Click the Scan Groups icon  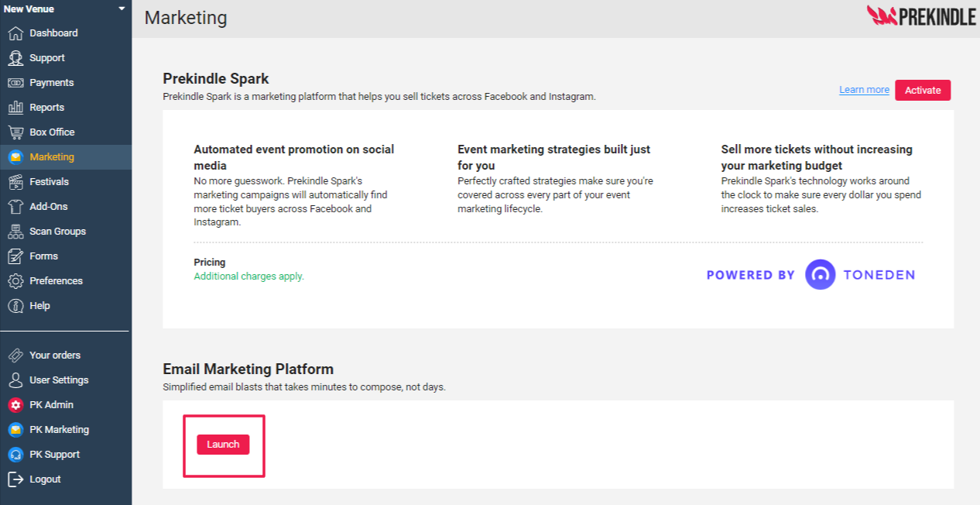(x=15, y=232)
